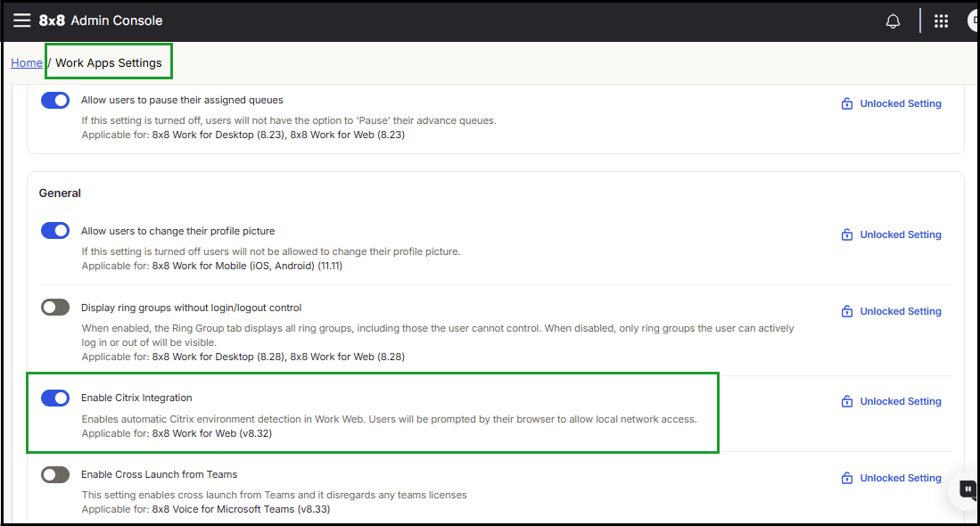Click Unlocked Setting for Citrix Integration

coord(900,402)
